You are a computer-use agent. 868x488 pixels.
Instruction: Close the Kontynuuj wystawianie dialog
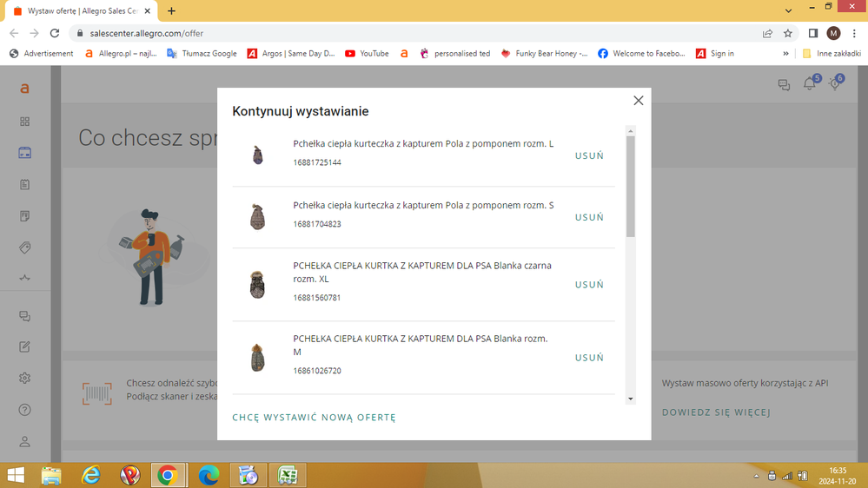[x=638, y=101]
